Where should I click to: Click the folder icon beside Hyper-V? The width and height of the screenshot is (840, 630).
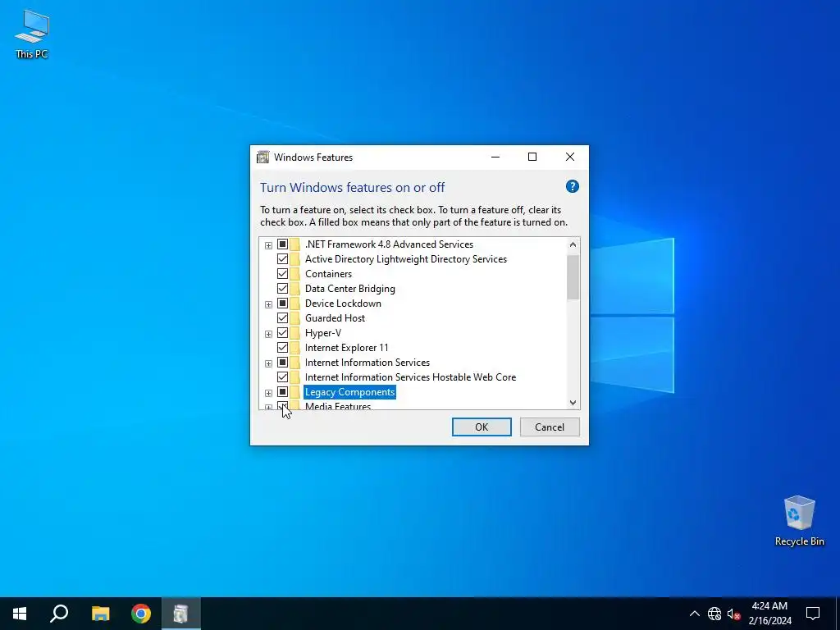pyautogui.click(x=294, y=333)
